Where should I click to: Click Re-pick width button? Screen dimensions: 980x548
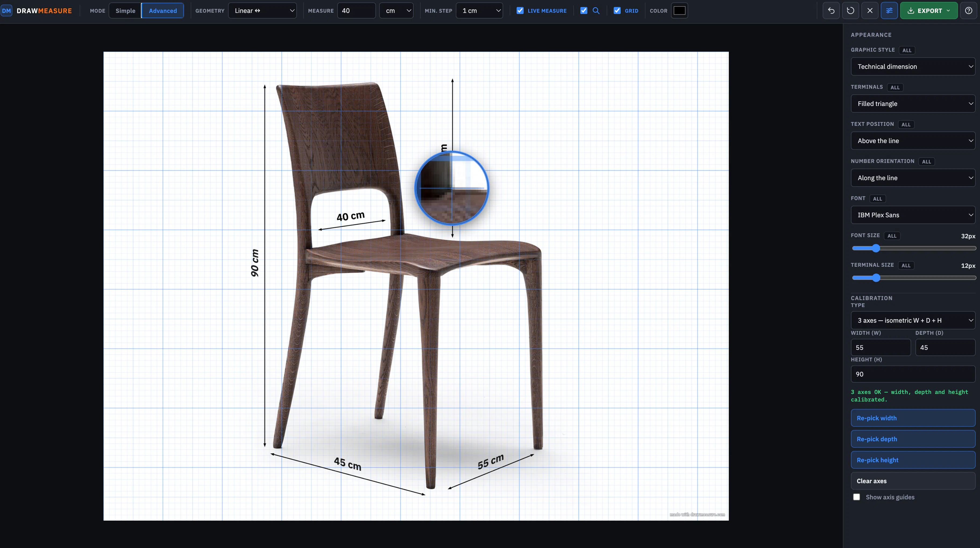913,418
